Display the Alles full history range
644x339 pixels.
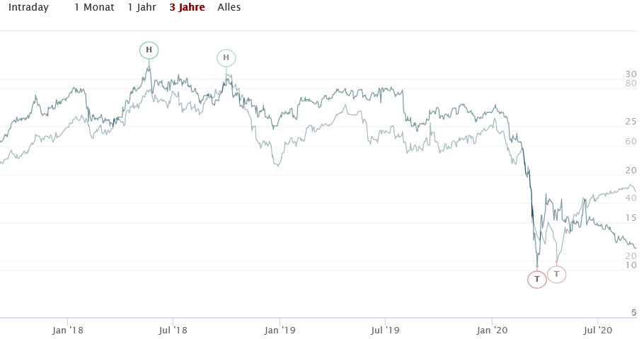(x=229, y=8)
